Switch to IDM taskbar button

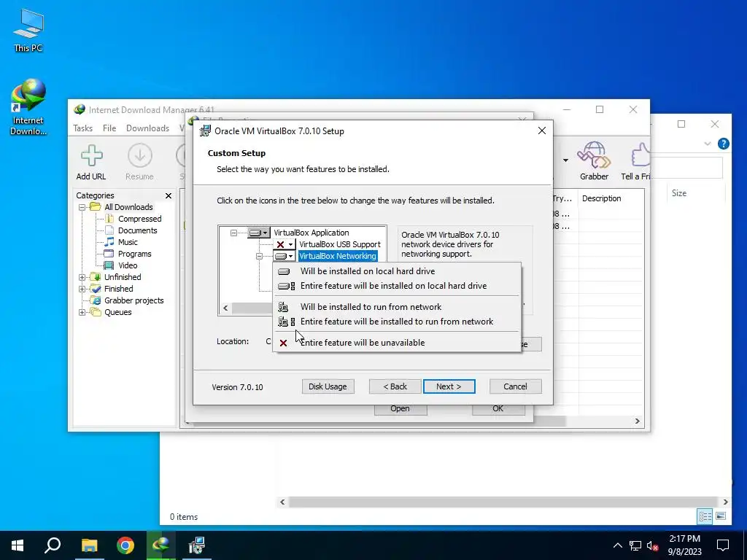pyautogui.click(x=161, y=545)
